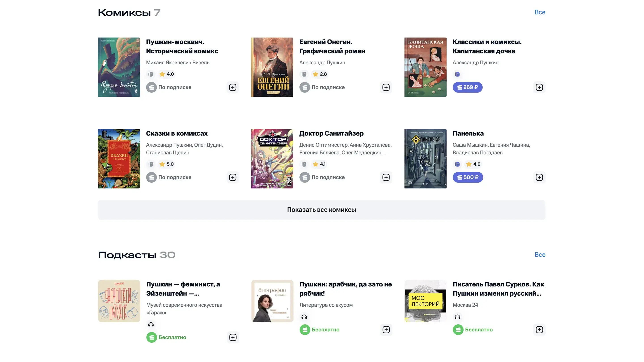Add Пушкин — феминист podcast via plus icon
The height and width of the screenshot is (362, 644).
tap(233, 337)
